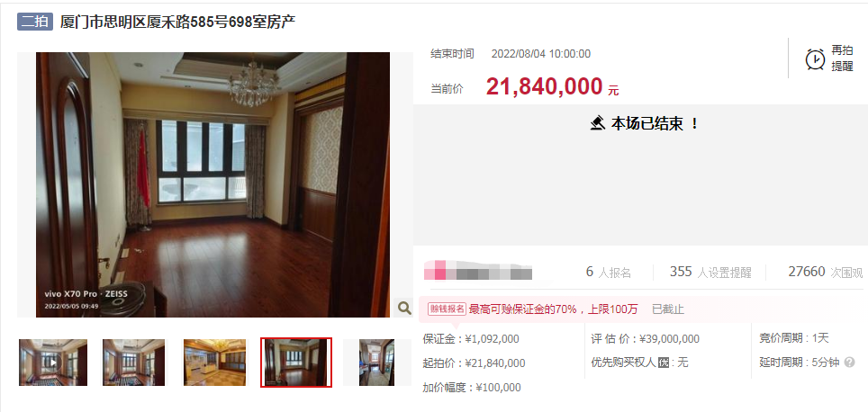
Task: Click the gavel icon beside 本场已结束
Action: pyautogui.click(x=597, y=123)
